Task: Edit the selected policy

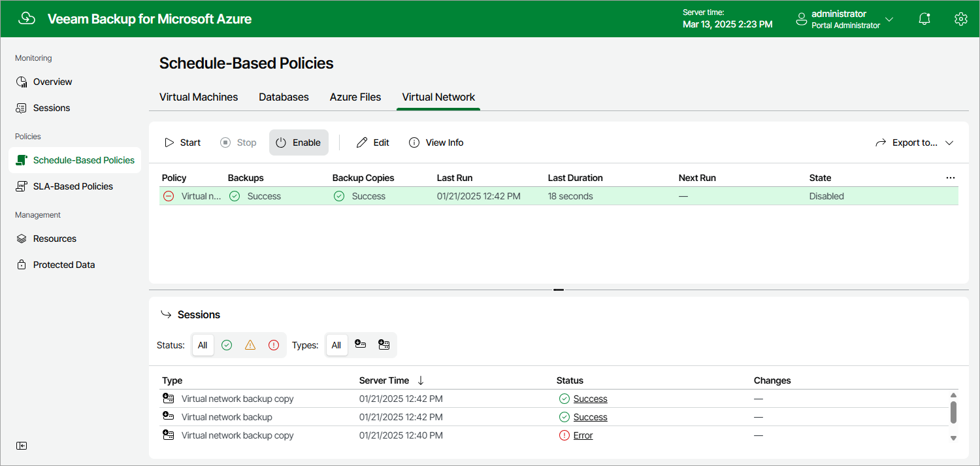Action: 372,142
